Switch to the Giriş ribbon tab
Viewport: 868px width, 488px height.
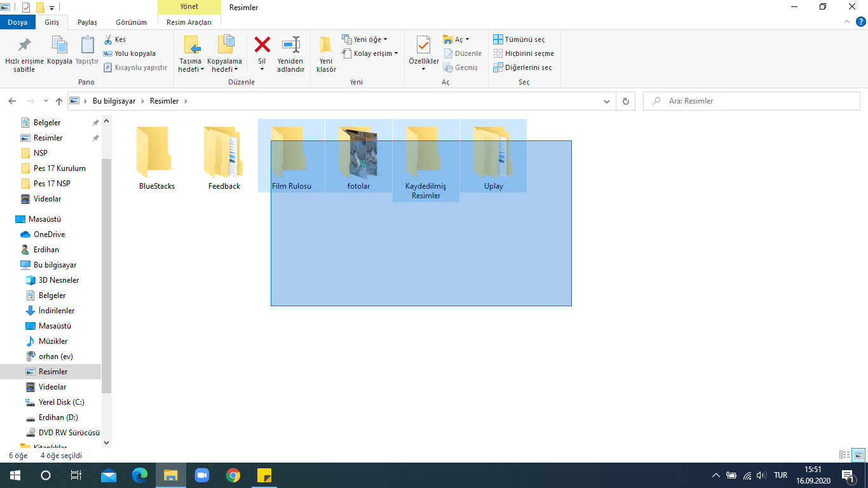[x=51, y=22]
